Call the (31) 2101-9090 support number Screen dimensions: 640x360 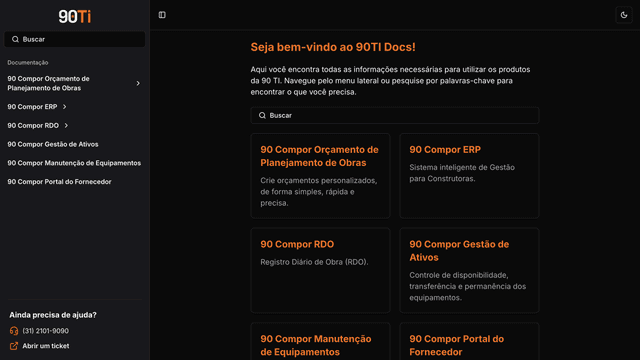coord(45,331)
